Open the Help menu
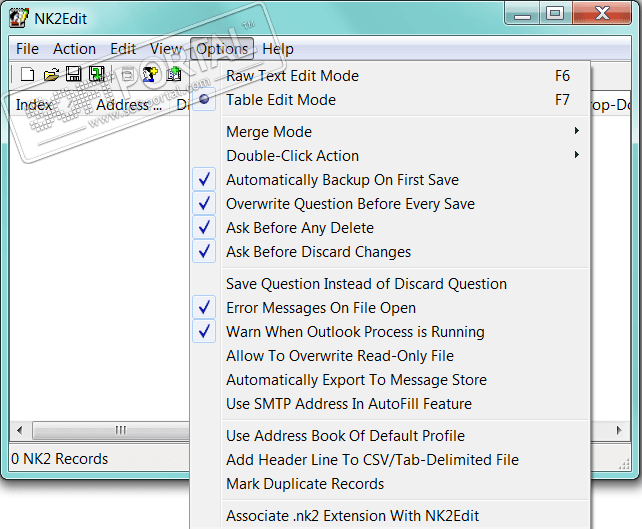The width and height of the screenshot is (642, 529). [278, 49]
